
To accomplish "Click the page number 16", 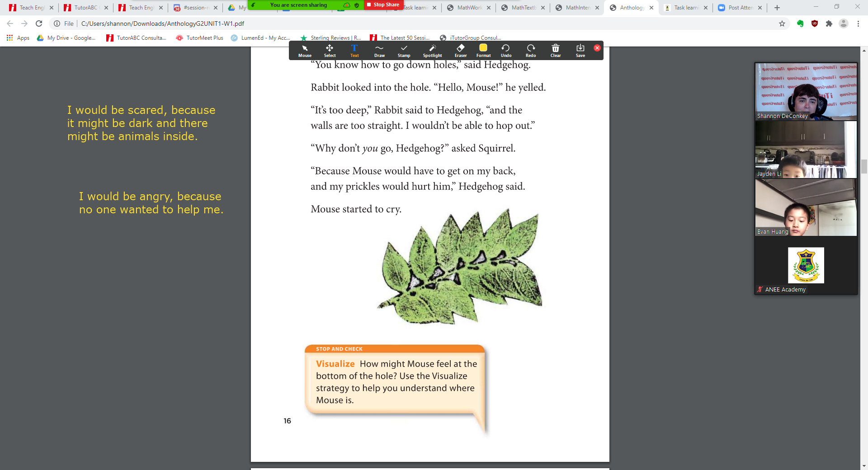I will tap(287, 421).
